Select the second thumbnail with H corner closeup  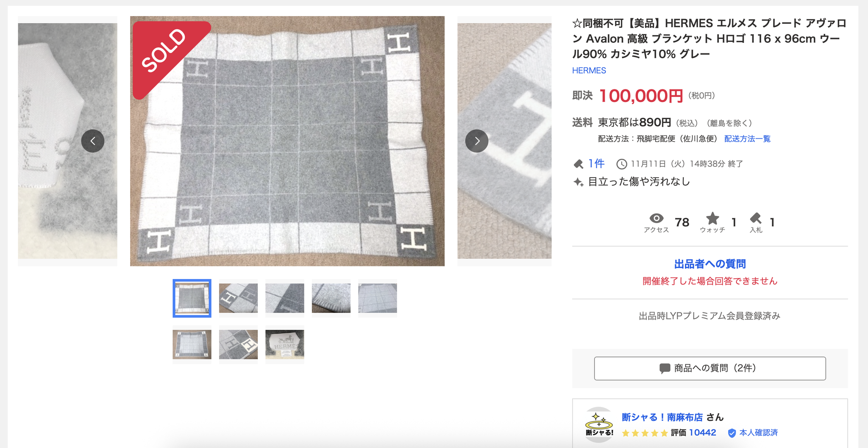(x=238, y=298)
